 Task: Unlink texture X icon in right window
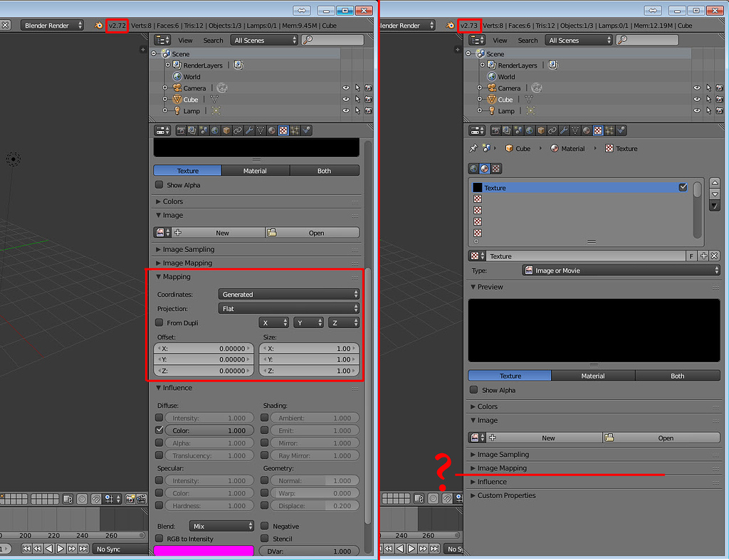[x=715, y=256]
